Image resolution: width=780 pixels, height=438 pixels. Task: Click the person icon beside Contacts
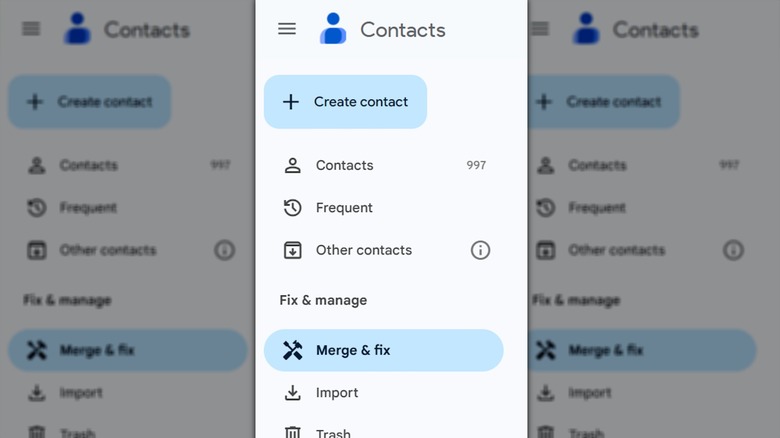(x=293, y=166)
